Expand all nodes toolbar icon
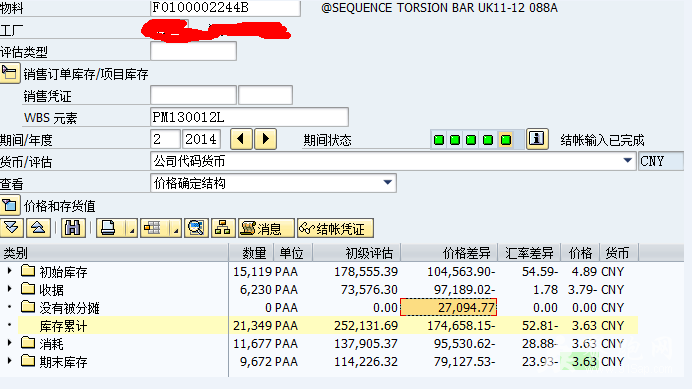Screen dimensions: 692x389 pyautogui.click(x=12, y=228)
